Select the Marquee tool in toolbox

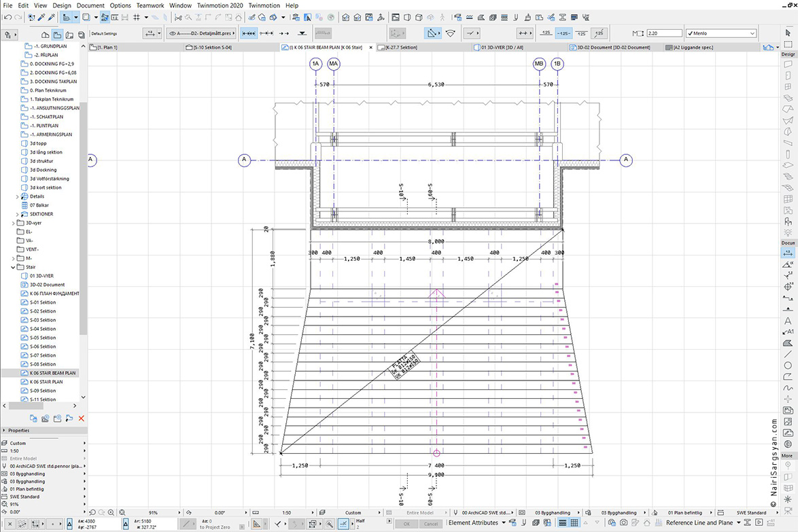coord(788,43)
